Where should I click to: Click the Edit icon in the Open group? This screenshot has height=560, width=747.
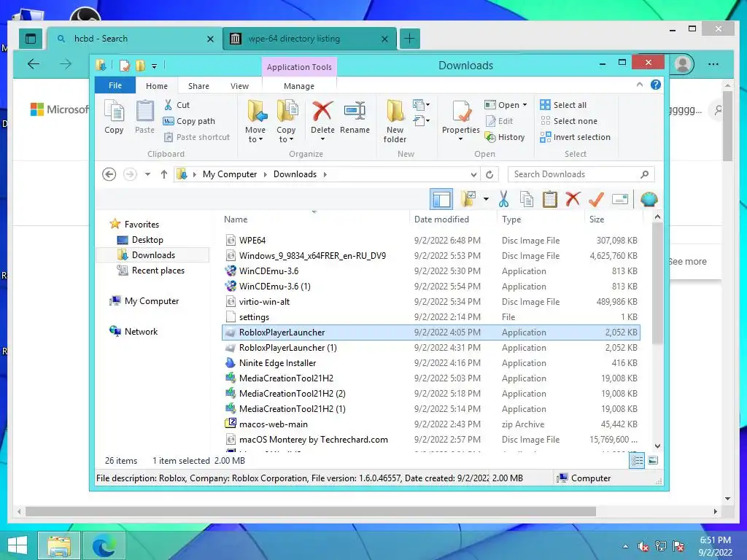[491, 121]
